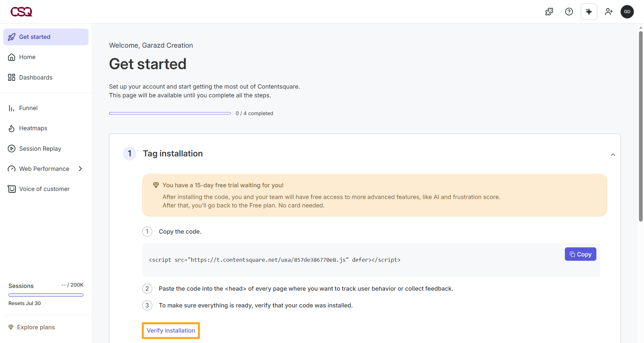644x343 pixels.
Task: Click the Dashboards grid icon
Action: [12, 78]
